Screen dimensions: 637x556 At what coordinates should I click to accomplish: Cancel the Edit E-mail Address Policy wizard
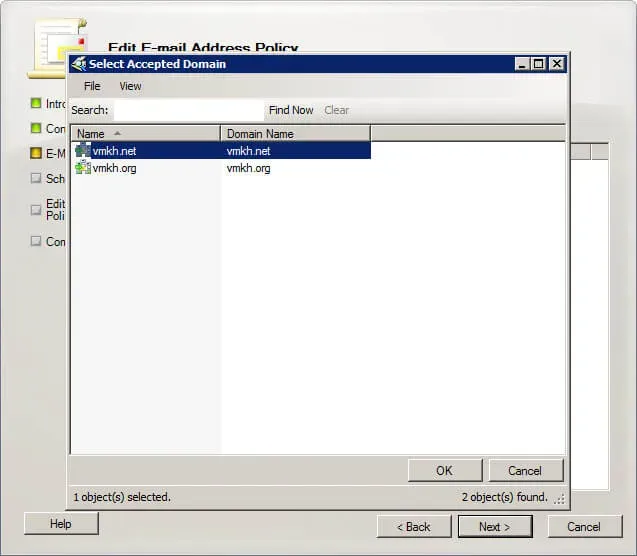coord(584,527)
